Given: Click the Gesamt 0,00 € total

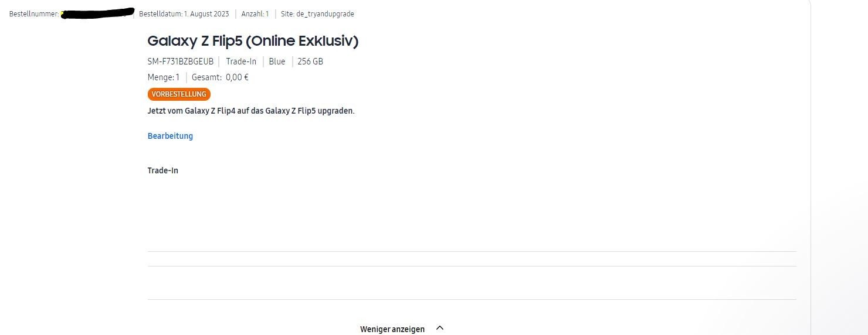Looking at the screenshot, I should [220, 77].
